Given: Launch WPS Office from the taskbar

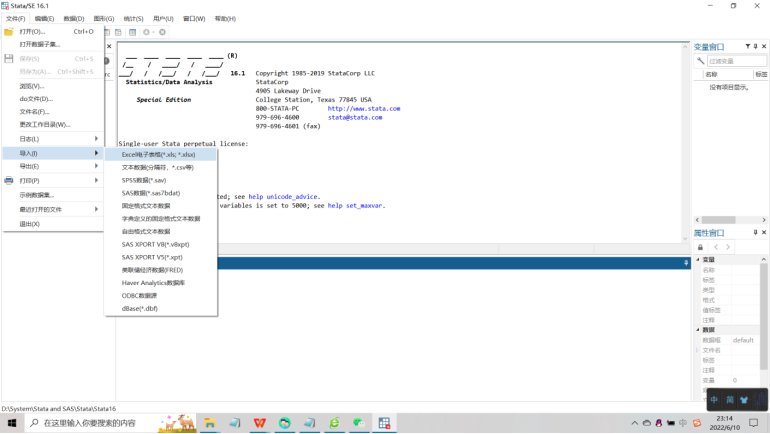Looking at the screenshot, I should click(x=260, y=423).
